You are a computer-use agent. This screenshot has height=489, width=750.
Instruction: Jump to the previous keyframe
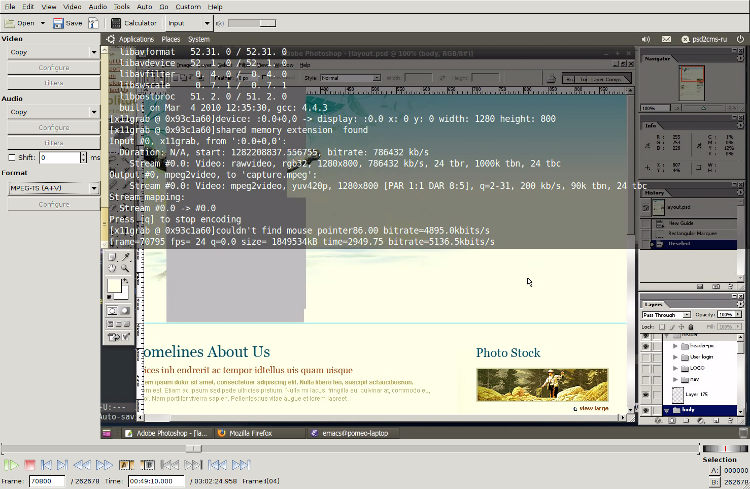coord(82,465)
